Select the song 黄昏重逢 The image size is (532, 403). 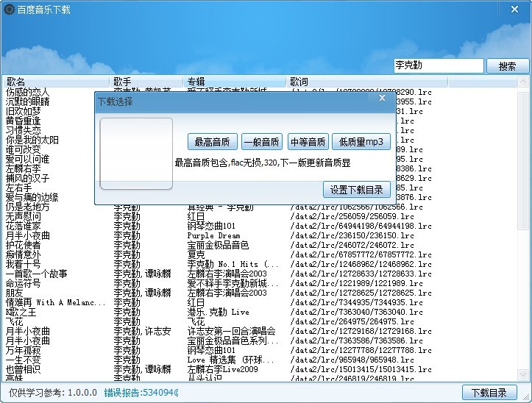tap(23, 121)
